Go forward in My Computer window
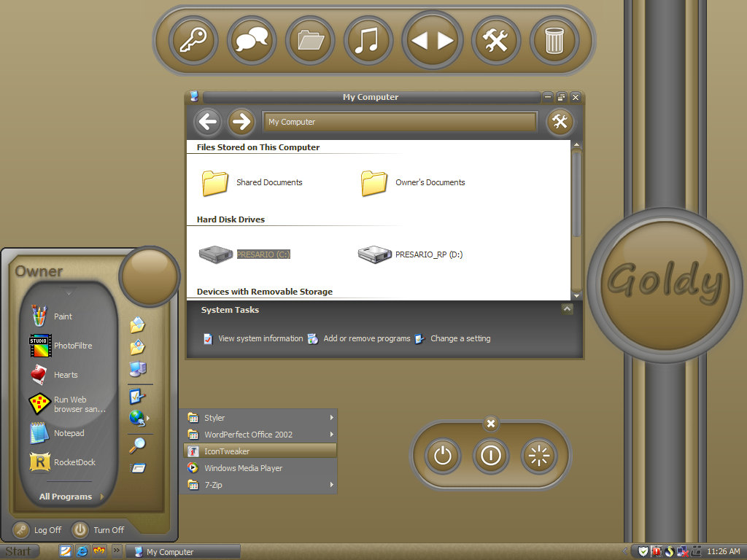Image resolution: width=747 pixels, height=560 pixels. point(241,122)
